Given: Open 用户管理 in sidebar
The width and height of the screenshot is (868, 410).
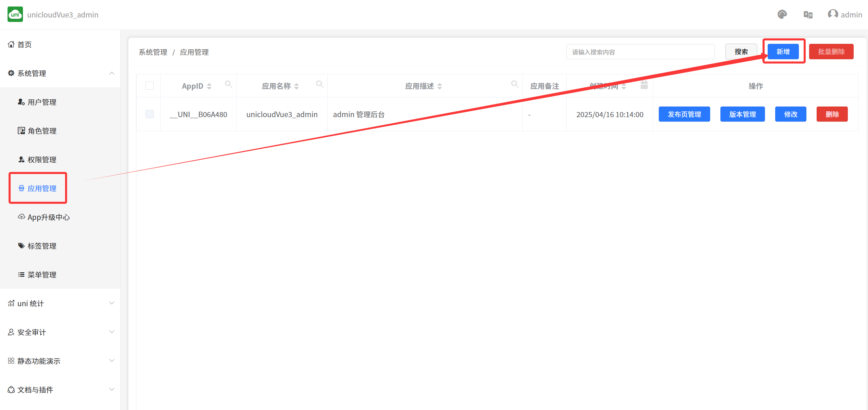Looking at the screenshot, I should pyautogui.click(x=42, y=102).
